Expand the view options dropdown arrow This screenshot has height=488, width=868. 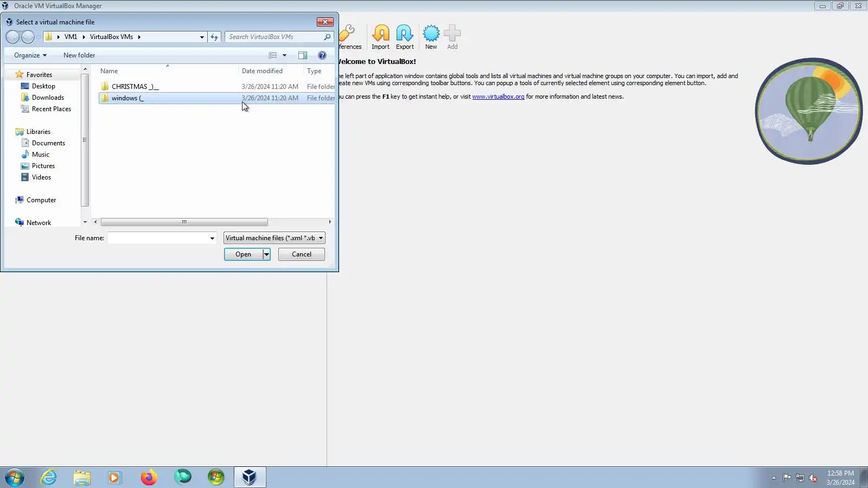pos(284,55)
